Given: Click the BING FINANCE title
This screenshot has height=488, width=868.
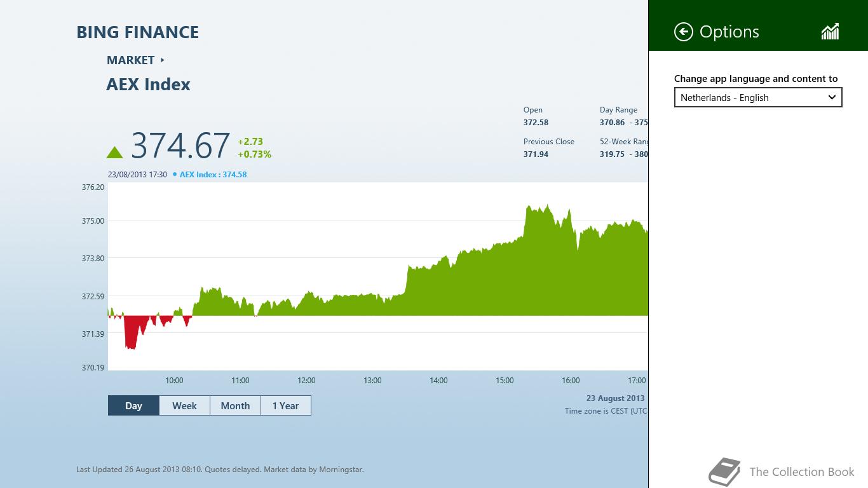Looking at the screenshot, I should click(138, 32).
